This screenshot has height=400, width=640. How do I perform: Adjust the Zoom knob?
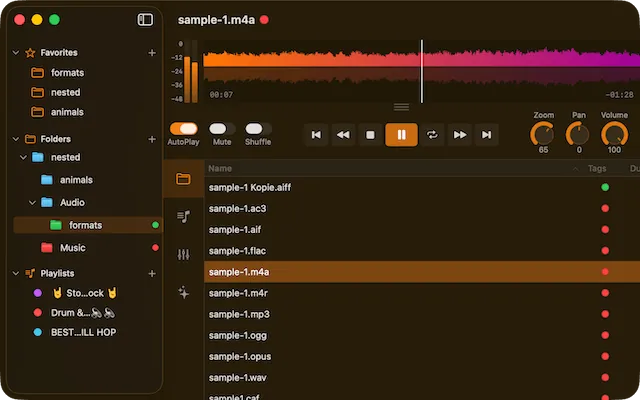point(542,134)
